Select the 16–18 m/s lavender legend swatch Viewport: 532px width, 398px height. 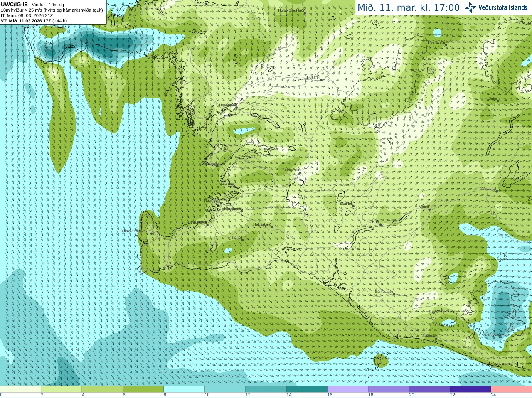348,389
